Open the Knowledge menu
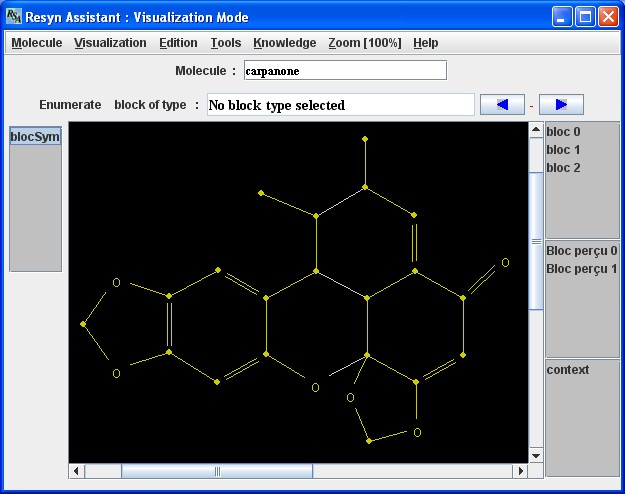625x494 pixels. tap(285, 43)
